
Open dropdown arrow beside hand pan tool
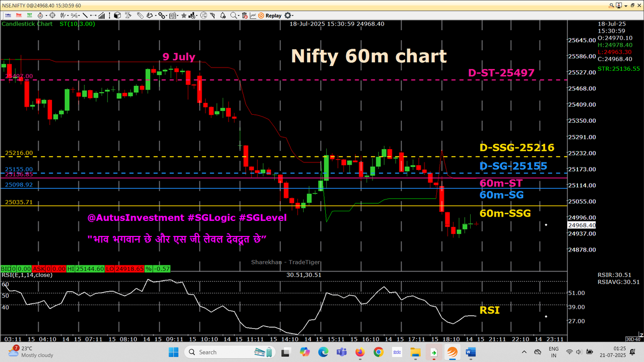point(156,16)
